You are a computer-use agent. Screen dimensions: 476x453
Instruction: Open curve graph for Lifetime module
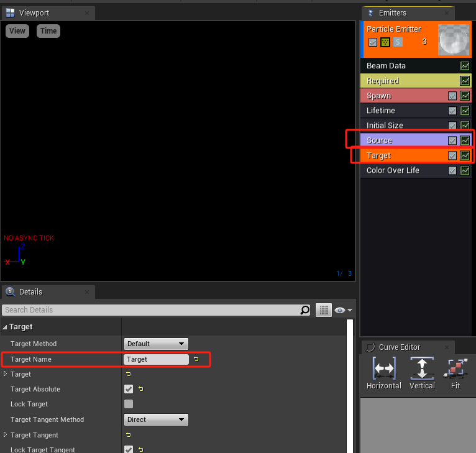click(464, 111)
